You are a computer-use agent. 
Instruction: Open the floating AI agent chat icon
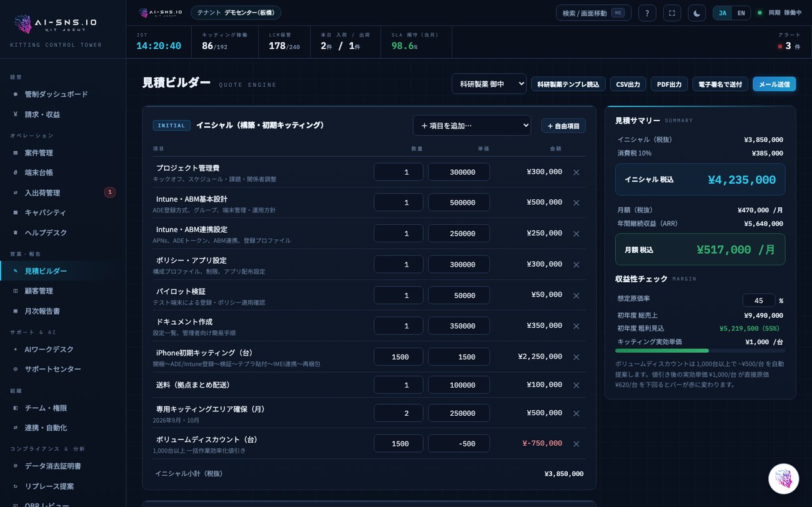pos(783,479)
